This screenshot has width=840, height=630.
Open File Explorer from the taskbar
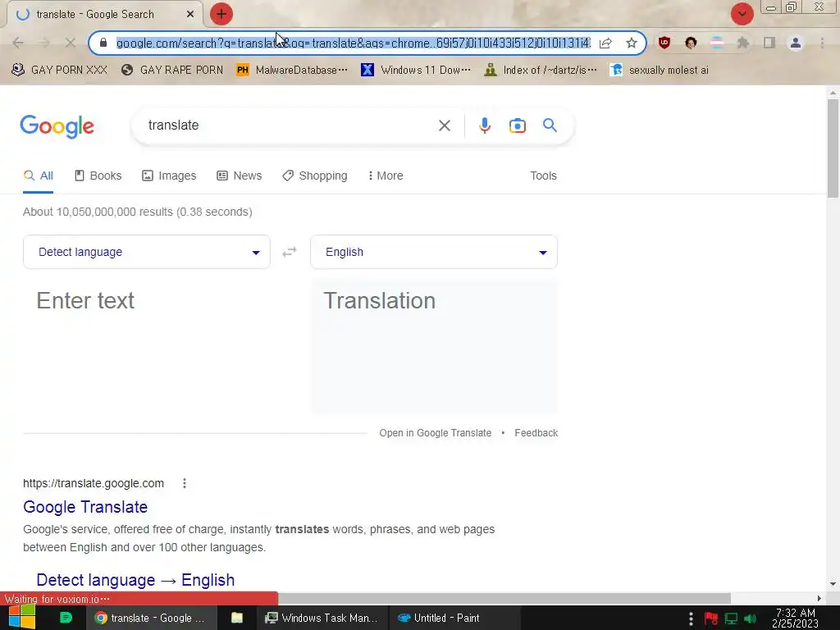[237, 618]
